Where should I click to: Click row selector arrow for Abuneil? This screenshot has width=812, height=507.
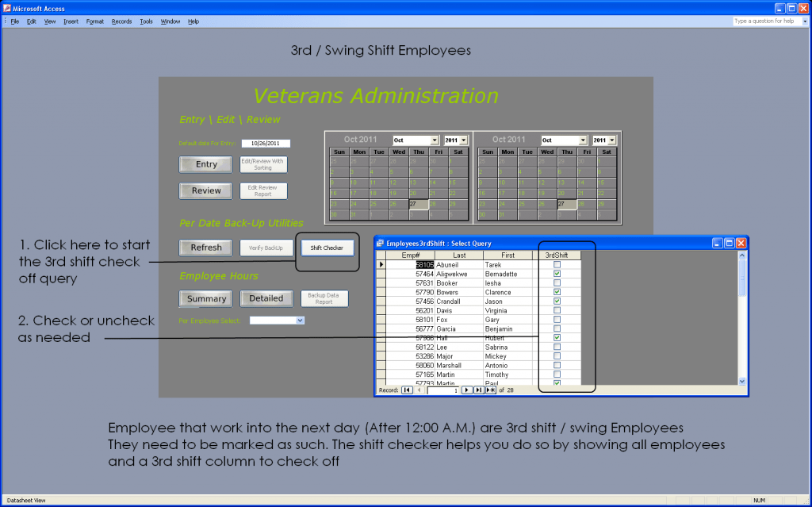(x=381, y=265)
